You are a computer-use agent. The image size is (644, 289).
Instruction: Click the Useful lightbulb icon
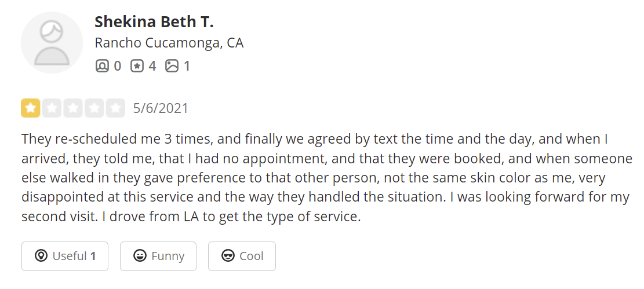(41, 256)
